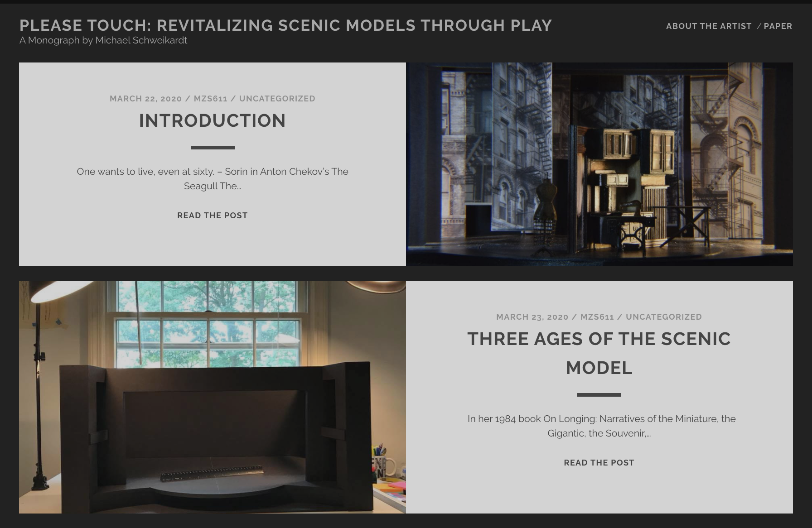The image size is (812, 528).
Task: Open author MZS611 on Introduction post
Action: (211, 99)
